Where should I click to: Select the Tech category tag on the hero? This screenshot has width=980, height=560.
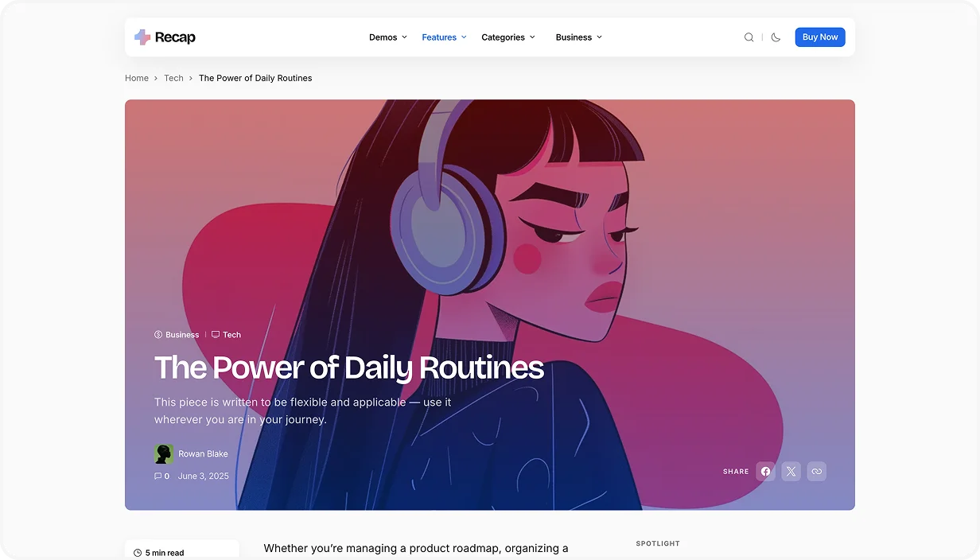231,335
